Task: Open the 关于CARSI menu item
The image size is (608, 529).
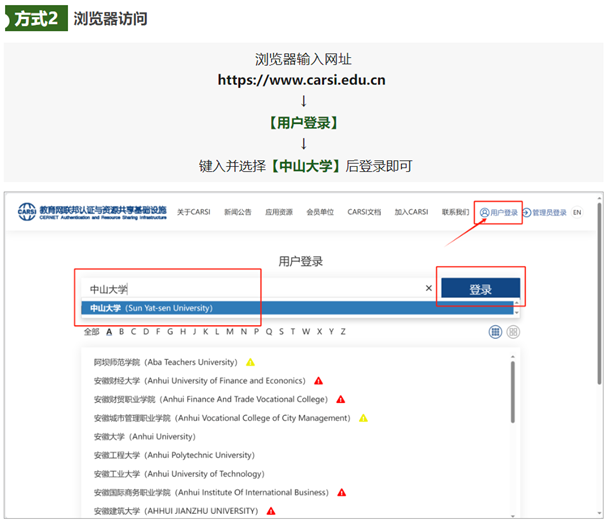Action: coord(193,212)
